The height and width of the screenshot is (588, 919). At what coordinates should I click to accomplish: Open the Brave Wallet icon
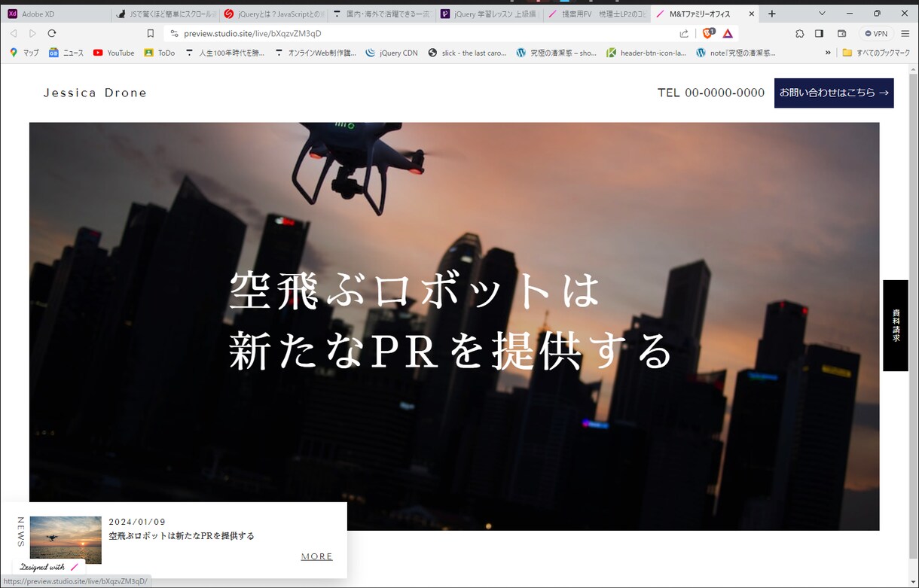coord(842,34)
